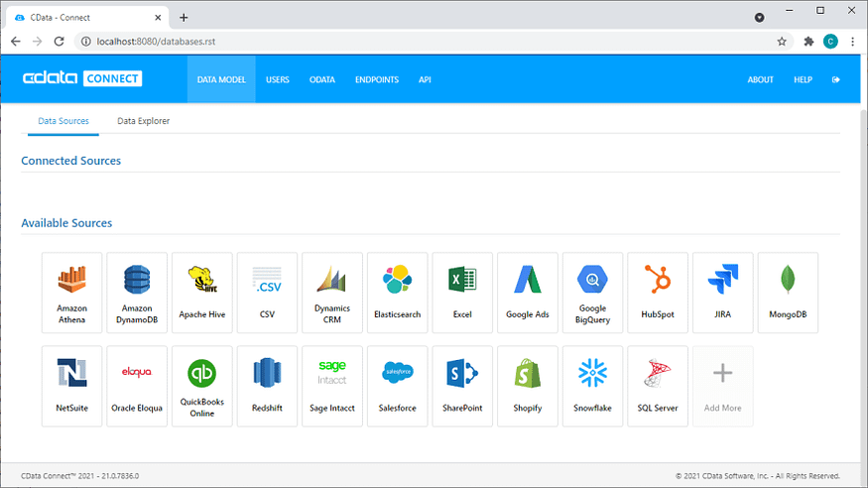Reload the page in browser
The image size is (868, 488).
[60, 42]
